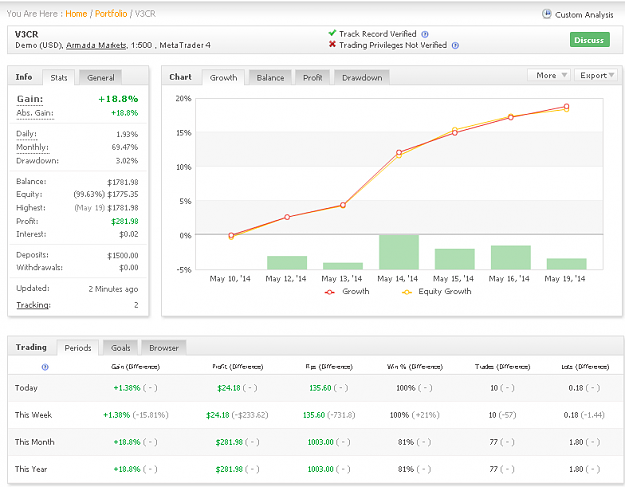Click the Daily label in Info
This screenshot has height=487, width=625.
pyautogui.click(x=26, y=134)
